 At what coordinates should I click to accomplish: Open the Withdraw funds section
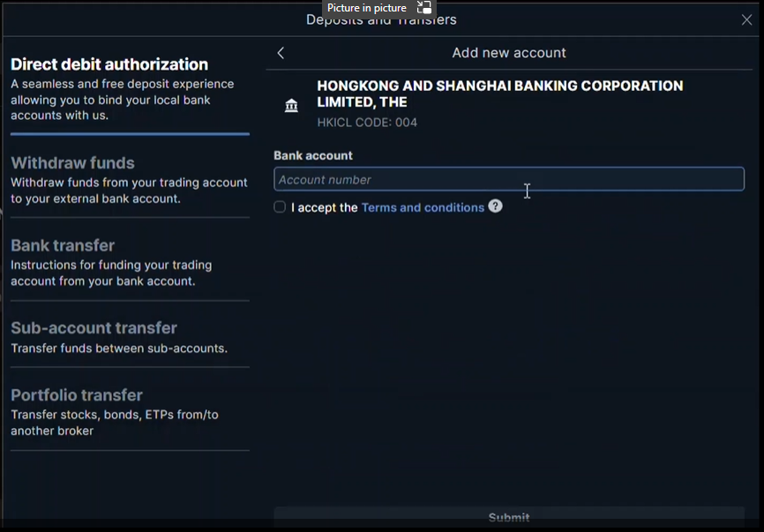tap(130, 180)
